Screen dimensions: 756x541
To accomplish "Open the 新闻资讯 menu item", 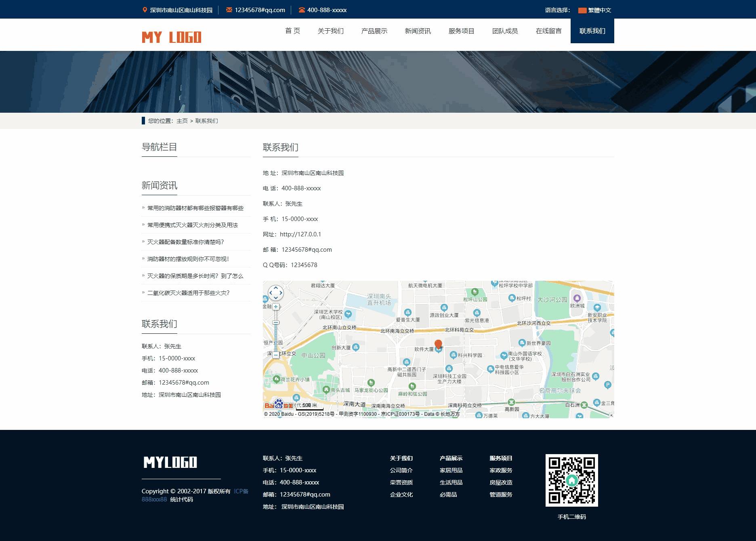I will tap(417, 30).
